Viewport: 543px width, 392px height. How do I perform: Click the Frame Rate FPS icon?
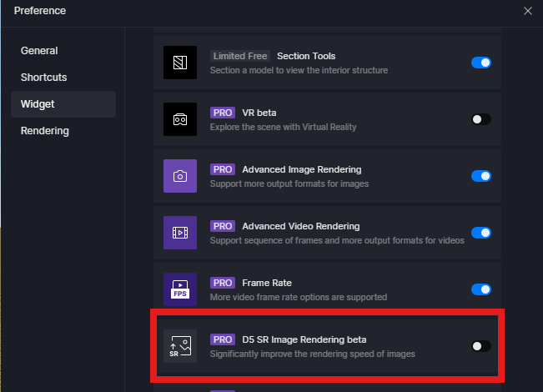coord(180,289)
